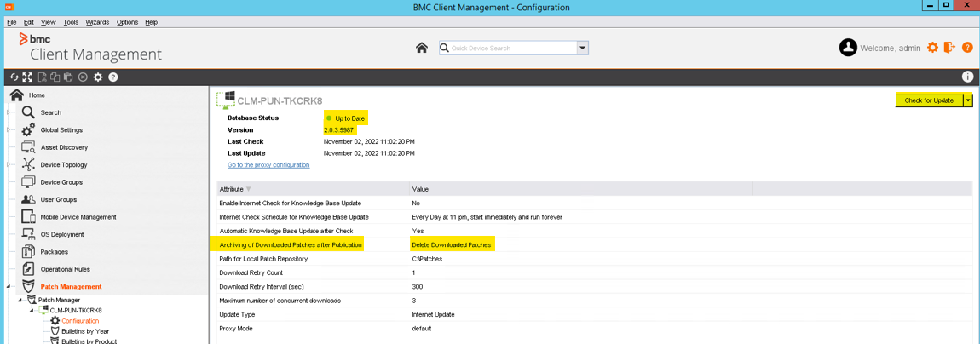Open Device Groups in the sidebar
This screenshot has height=344, width=980.
61,182
